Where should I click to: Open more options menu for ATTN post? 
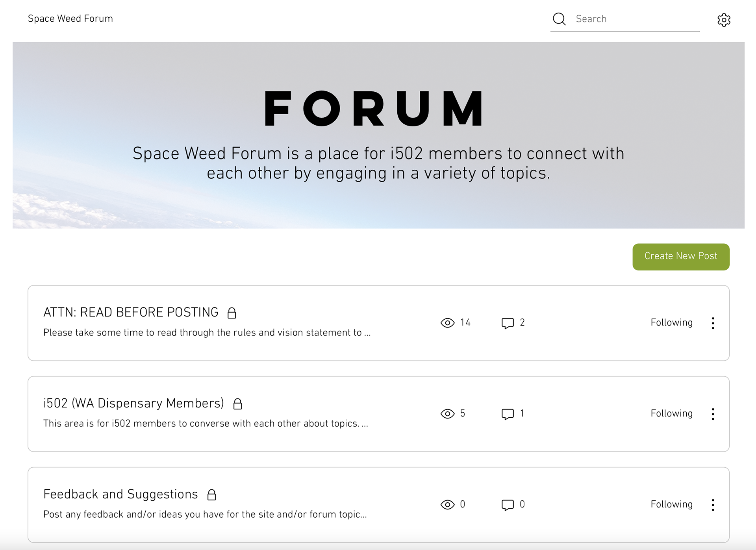713,323
